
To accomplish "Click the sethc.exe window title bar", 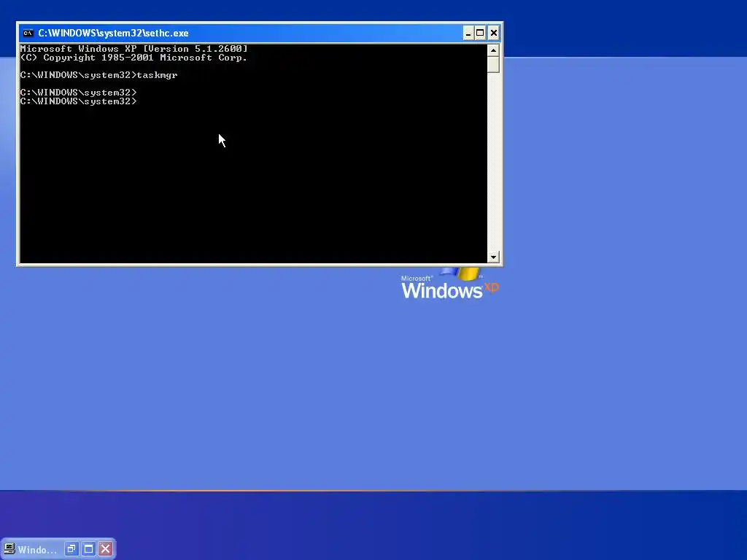I will point(260,33).
